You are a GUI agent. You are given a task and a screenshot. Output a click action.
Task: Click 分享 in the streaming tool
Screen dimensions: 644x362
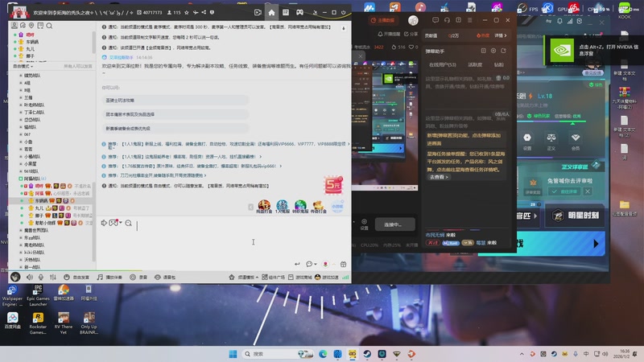click(x=411, y=34)
